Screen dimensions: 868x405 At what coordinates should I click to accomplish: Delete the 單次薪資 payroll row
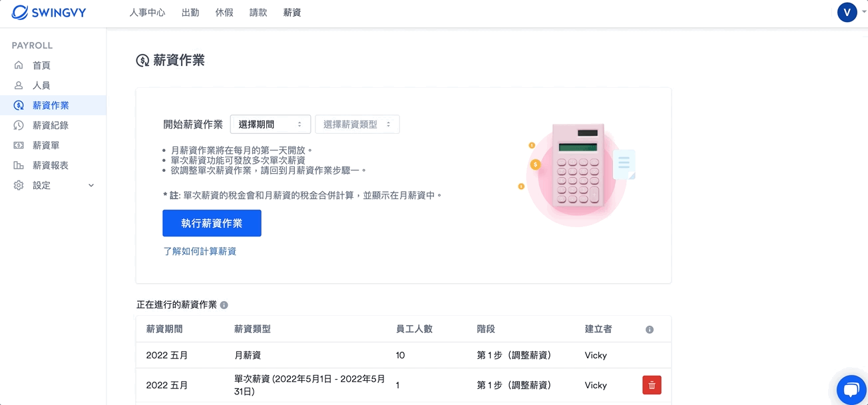652,385
